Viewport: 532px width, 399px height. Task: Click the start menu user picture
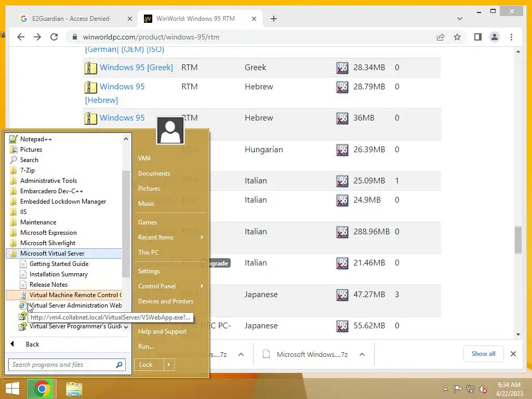[x=170, y=130]
